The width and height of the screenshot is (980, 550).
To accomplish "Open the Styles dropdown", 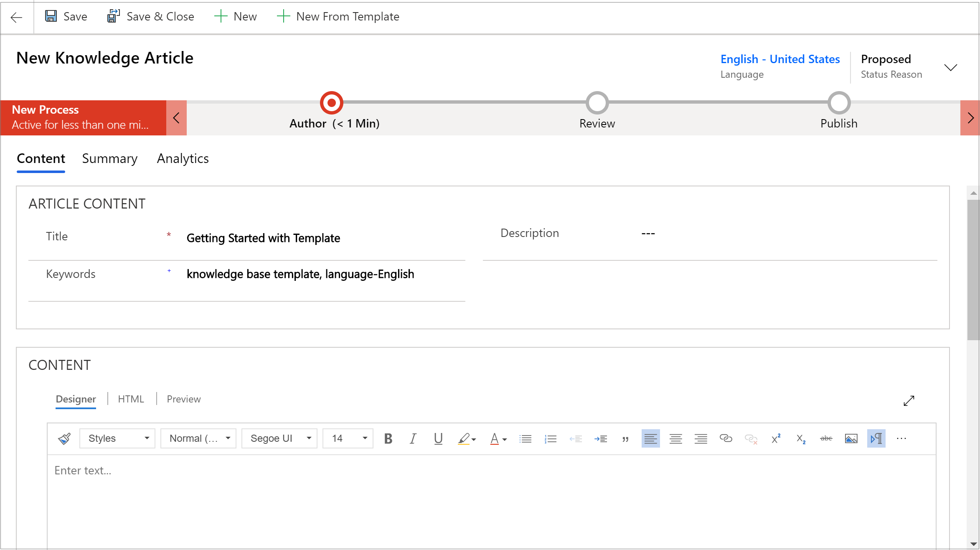I will 117,439.
